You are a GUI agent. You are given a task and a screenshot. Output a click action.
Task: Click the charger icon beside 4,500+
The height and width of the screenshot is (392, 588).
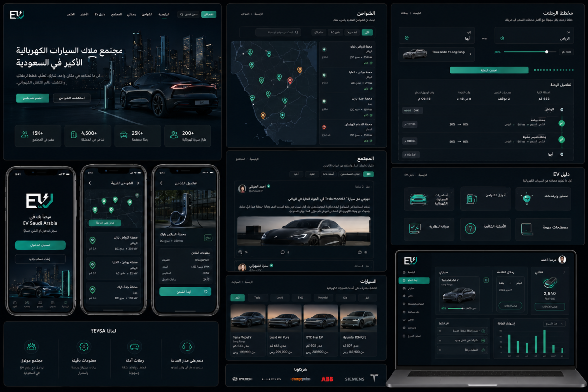74,134
